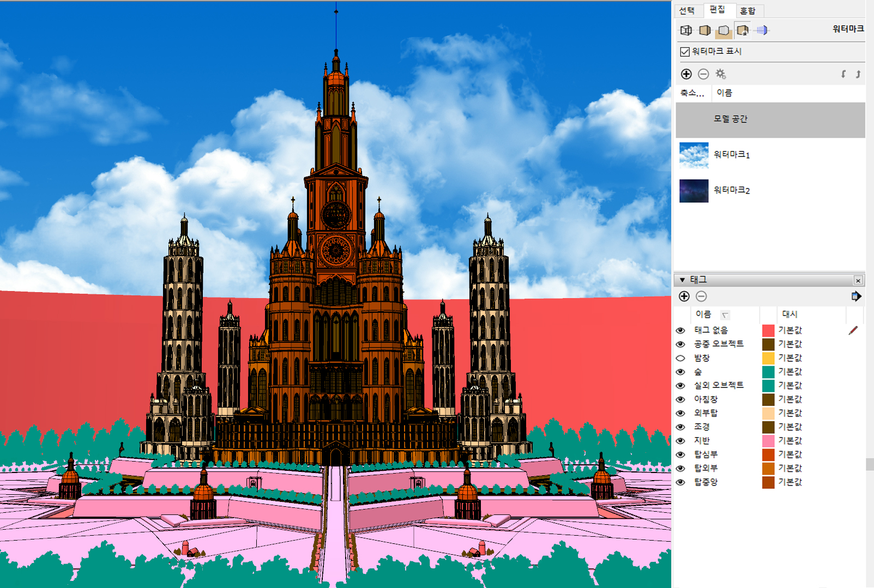Viewport: 874px width, 588px height.
Task: Toggle the sort arrow on the 이름 column
Action: point(725,315)
